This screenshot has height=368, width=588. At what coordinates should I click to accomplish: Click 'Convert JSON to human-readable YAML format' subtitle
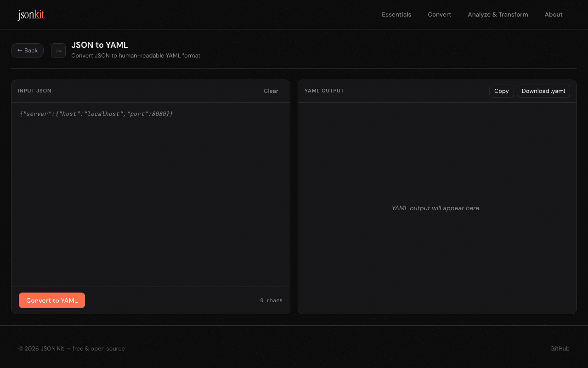(136, 56)
